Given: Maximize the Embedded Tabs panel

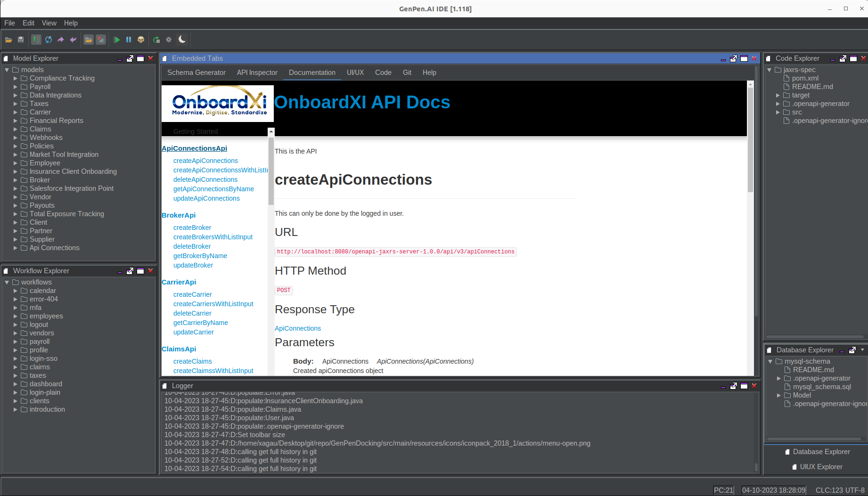Looking at the screenshot, I should [x=744, y=58].
